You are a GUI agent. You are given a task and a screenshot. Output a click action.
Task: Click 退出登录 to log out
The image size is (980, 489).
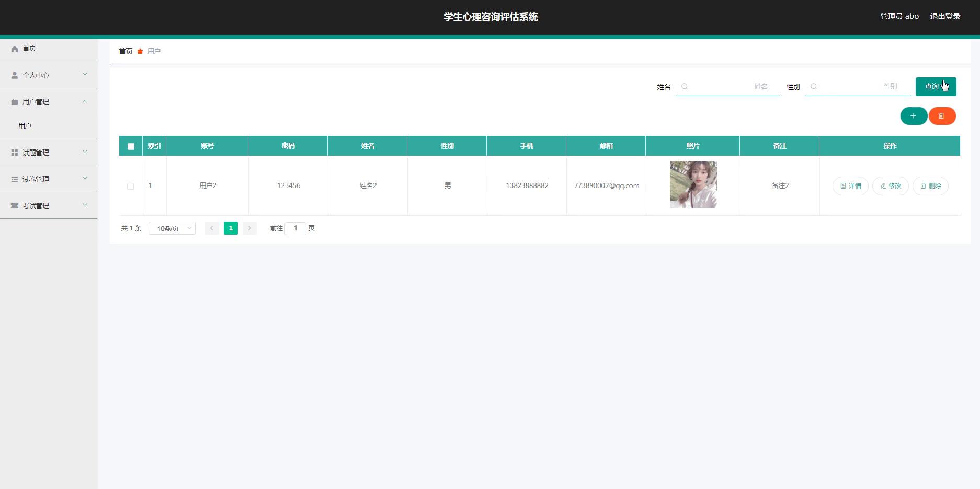tap(945, 17)
